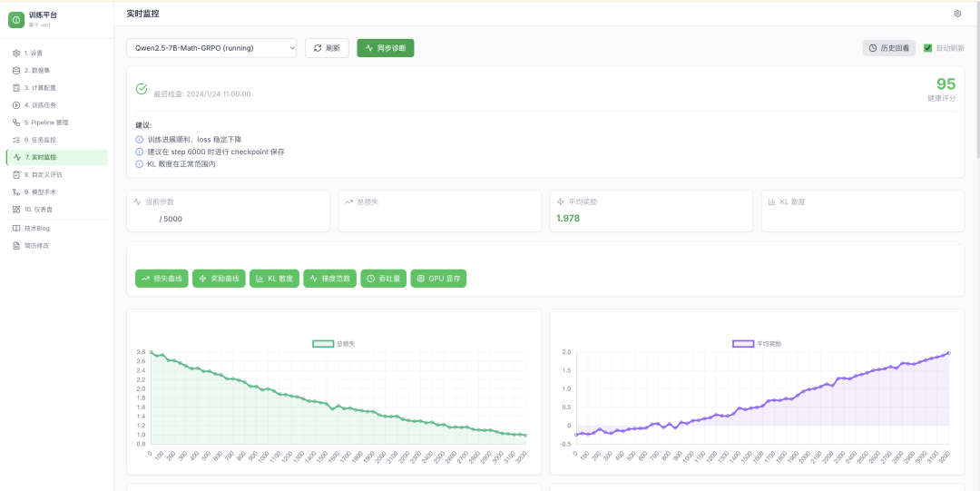Click the 同步诊断 button

(x=386, y=48)
